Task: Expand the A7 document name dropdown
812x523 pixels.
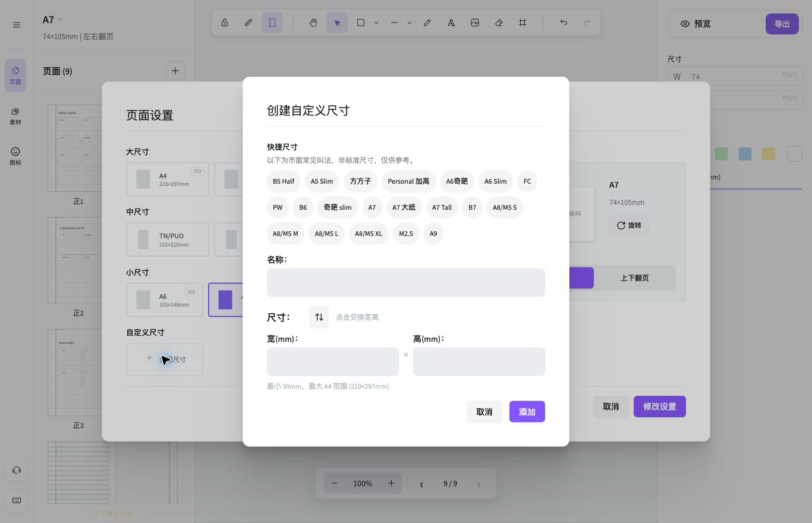Action: (60, 20)
